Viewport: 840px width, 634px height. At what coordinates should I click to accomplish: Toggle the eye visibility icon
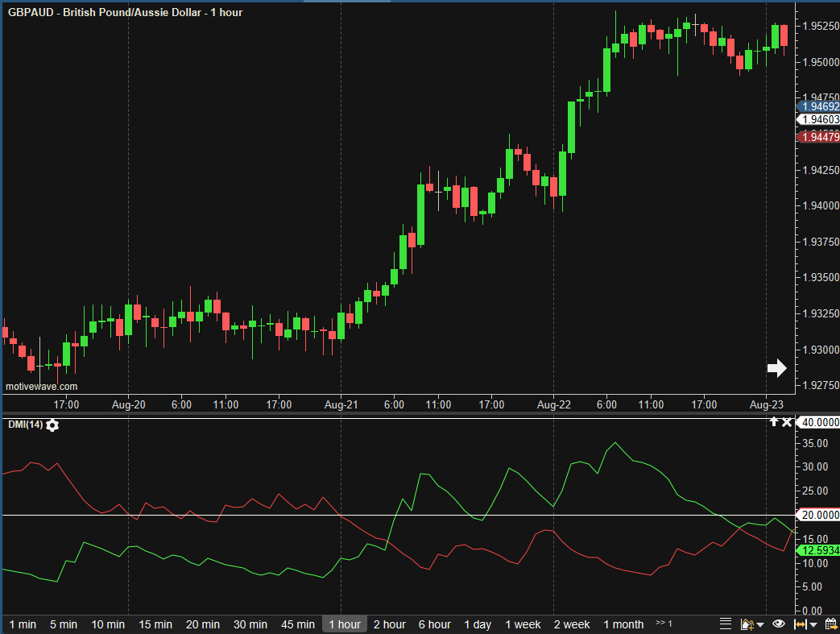779,624
